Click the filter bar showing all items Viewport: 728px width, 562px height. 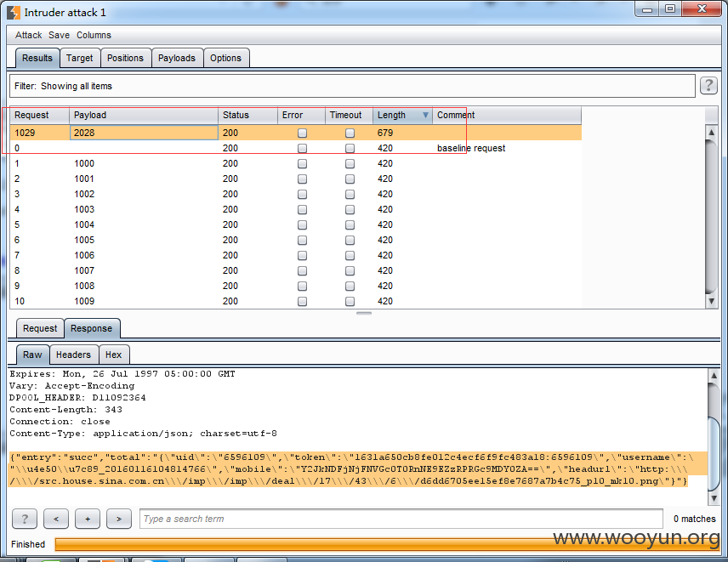coord(352,87)
